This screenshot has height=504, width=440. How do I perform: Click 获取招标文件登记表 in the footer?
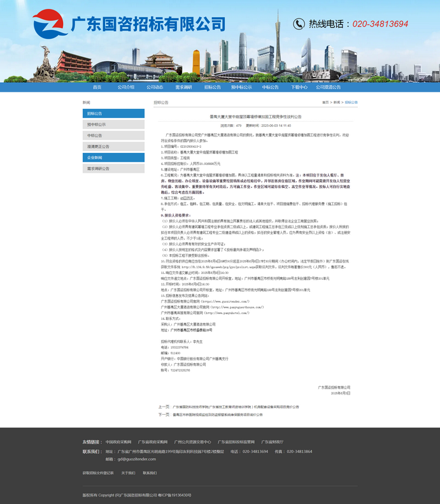click(98, 473)
